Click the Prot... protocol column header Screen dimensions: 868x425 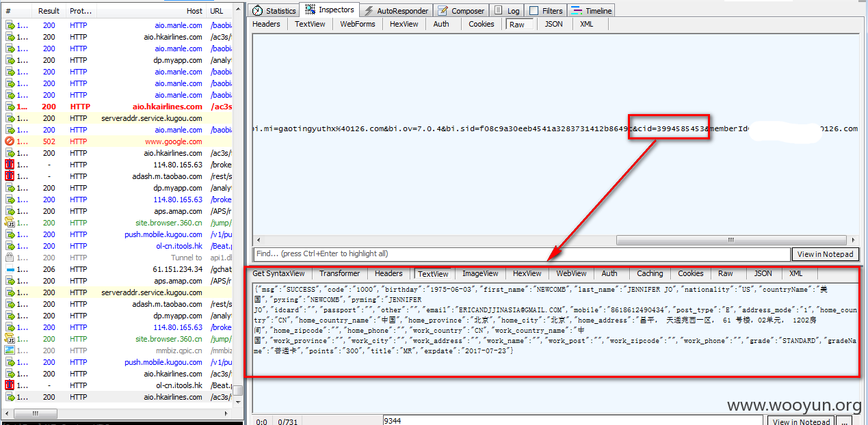point(81,11)
